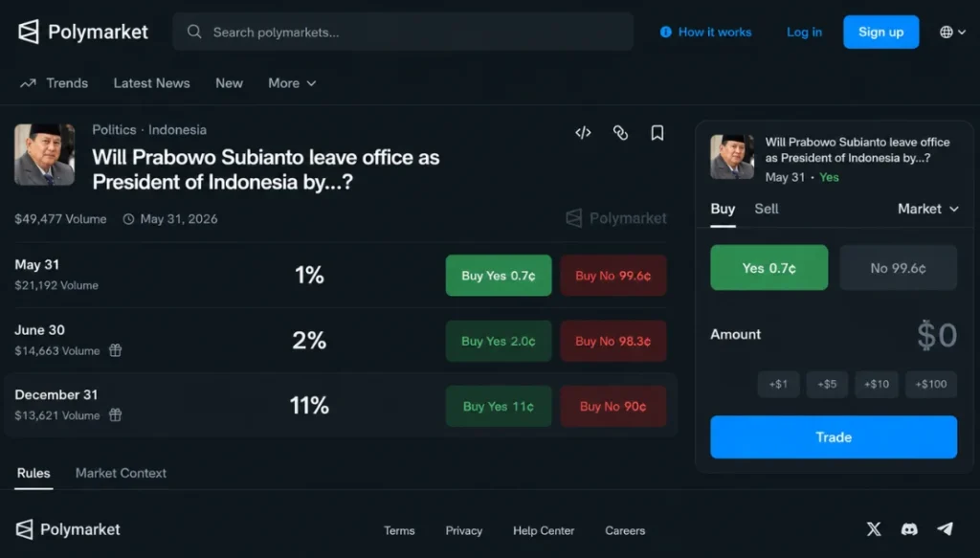This screenshot has height=558, width=980.
Task: Open the Careers footer link
Action: (x=625, y=530)
